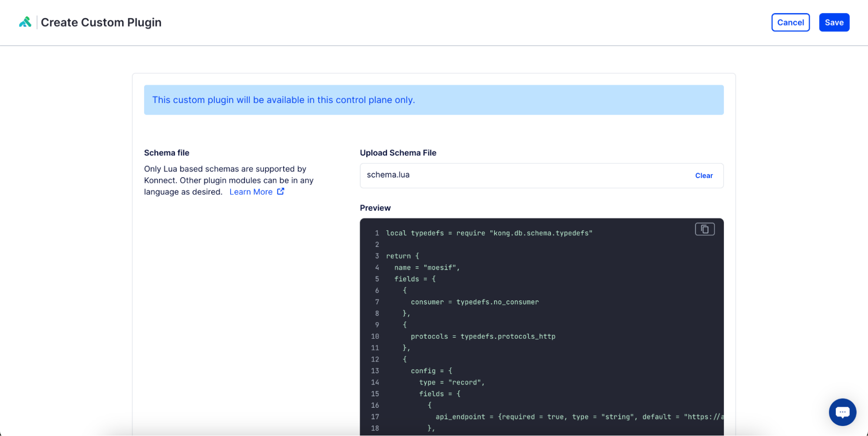Cancel creating the custom plugin
This screenshot has width=868, height=436.
[x=790, y=22]
